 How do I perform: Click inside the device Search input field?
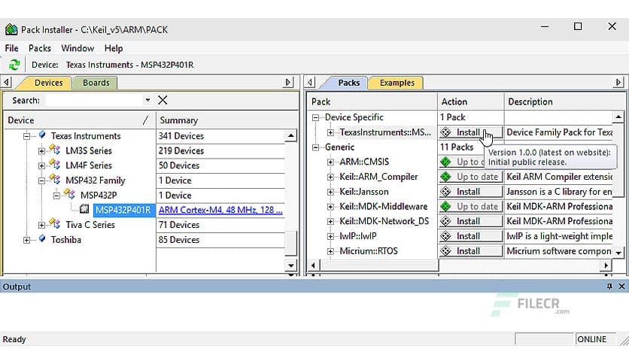pos(93,100)
